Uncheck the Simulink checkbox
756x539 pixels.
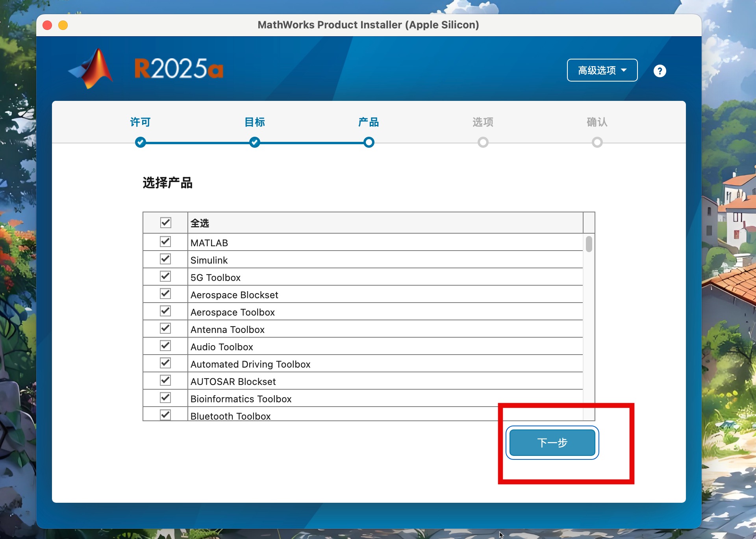click(166, 259)
